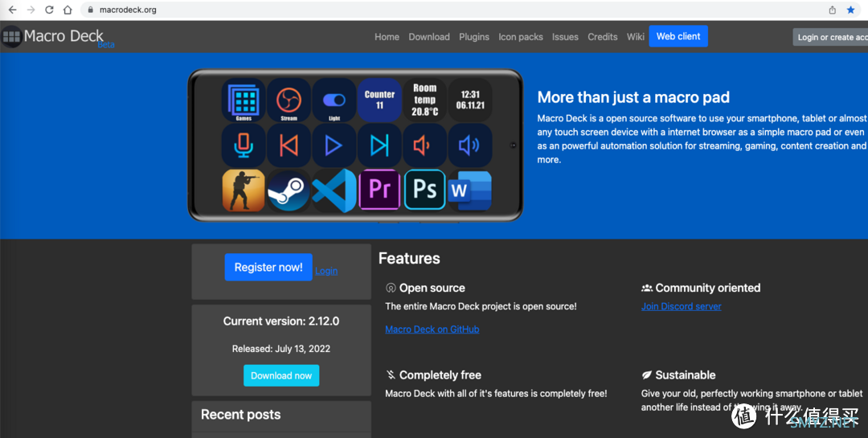This screenshot has width=868, height=438.
Task: Open the Wiki nav item
Action: (636, 36)
